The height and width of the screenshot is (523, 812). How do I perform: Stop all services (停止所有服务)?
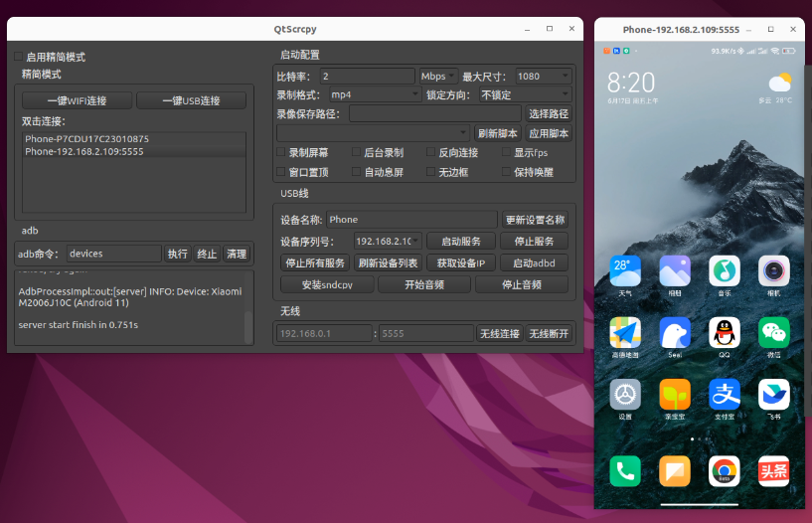(315, 263)
